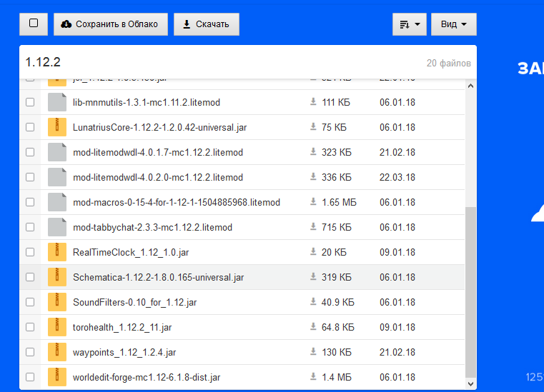Viewport: 544px width, 392px height.
Task: Tick the checkbox for waypoints_1.12_1.2.4.jar
Action: pyautogui.click(x=30, y=352)
